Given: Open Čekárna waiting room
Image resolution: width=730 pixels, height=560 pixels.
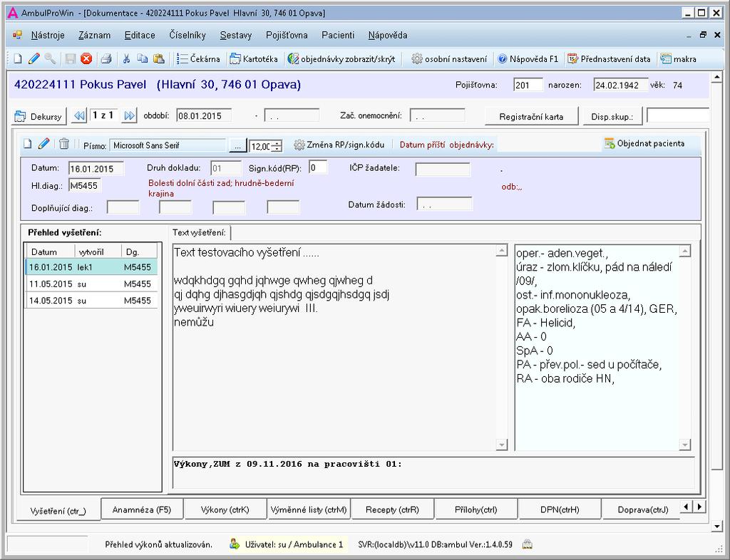Looking at the screenshot, I should pyautogui.click(x=198, y=59).
